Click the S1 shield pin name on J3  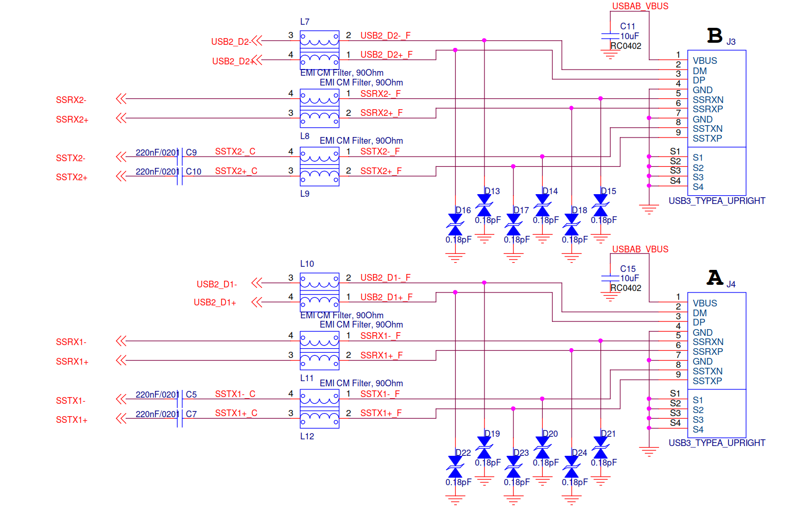698,158
